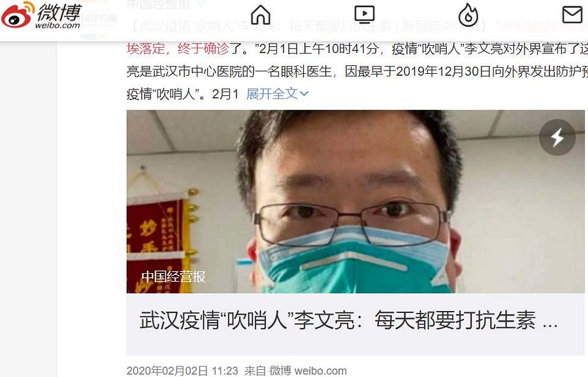This screenshot has width=588, height=377.
Task: Click the red text 埃落定，终于确诊
Action: click(178, 49)
